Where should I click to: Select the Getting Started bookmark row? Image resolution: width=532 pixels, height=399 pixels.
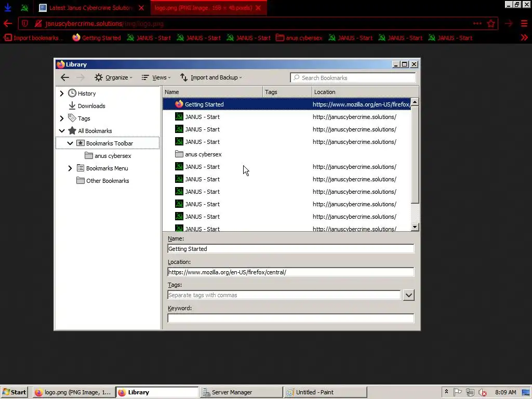coord(287,104)
